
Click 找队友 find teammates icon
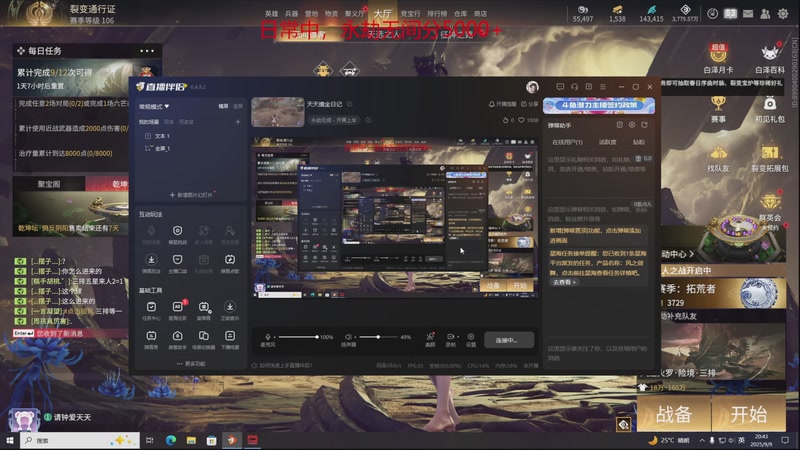(x=718, y=159)
